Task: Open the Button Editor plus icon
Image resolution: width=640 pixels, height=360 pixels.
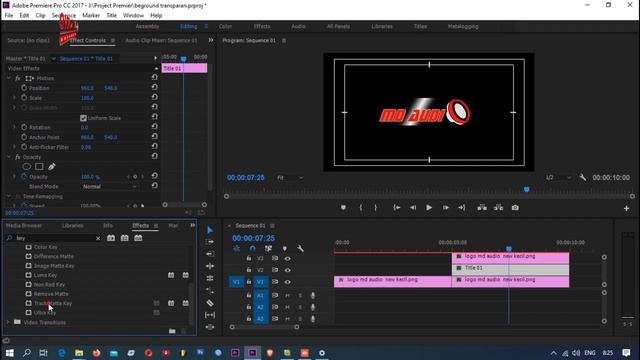Action: (x=627, y=209)
